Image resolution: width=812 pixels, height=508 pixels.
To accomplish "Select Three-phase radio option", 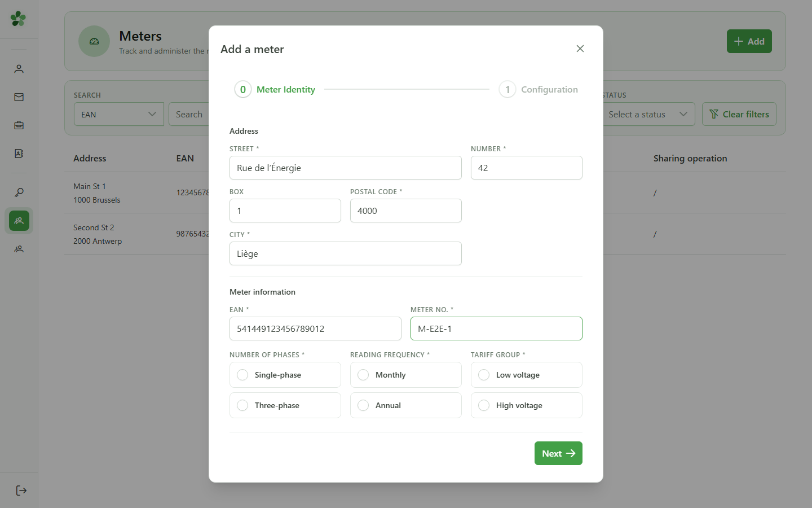I will click(x=285, y=405).
